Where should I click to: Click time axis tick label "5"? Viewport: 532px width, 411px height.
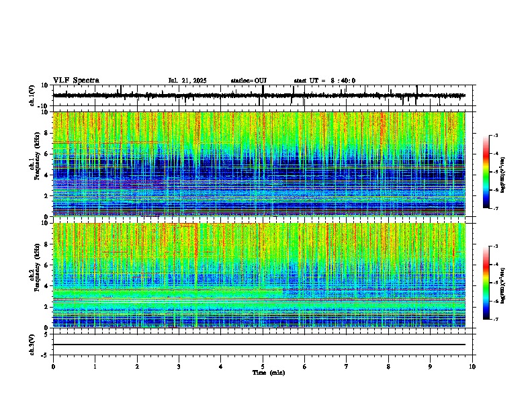coord(263,367)
